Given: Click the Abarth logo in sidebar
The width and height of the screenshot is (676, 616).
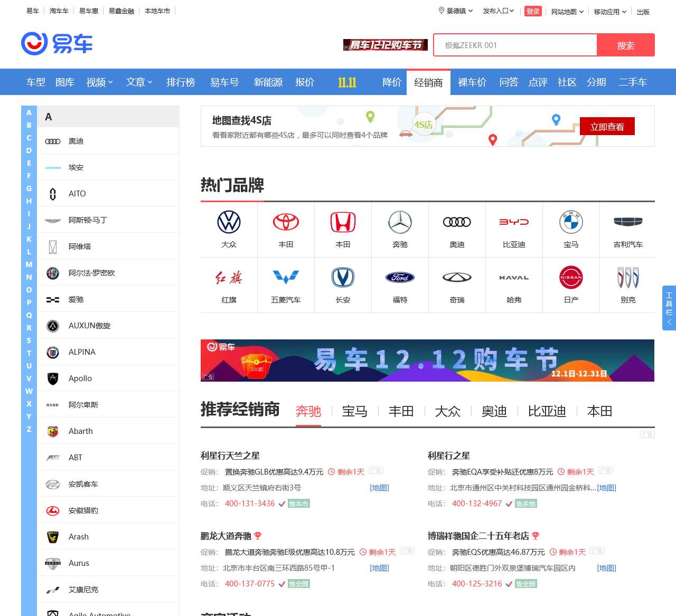Looking at the screenshot, I should (53, 431).
